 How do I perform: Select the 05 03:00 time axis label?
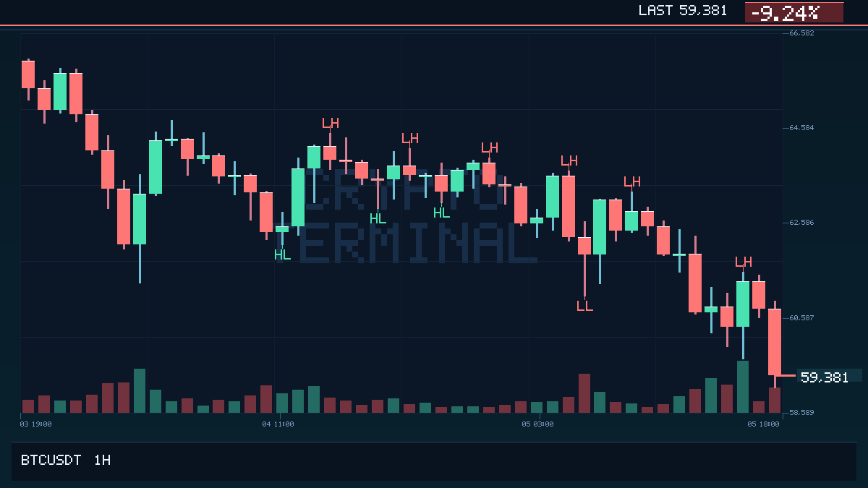(537, 424)
